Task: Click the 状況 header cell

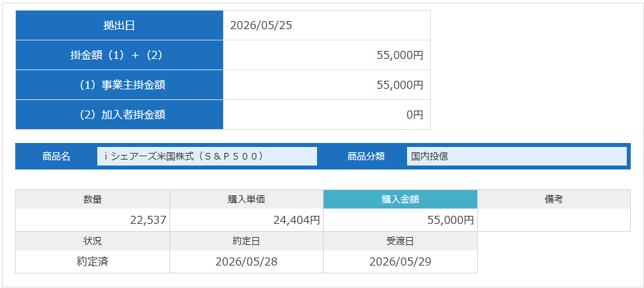Action: 93,241
